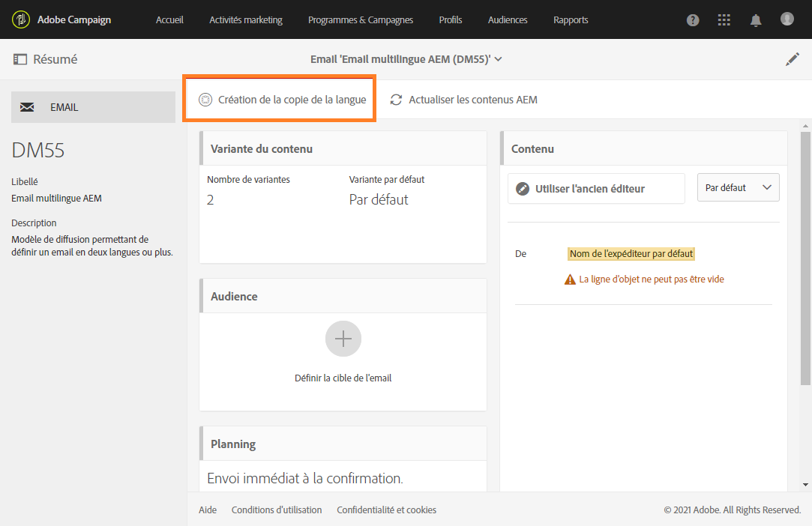
Task: Open the Aide footer link
Action: (208, 510)
